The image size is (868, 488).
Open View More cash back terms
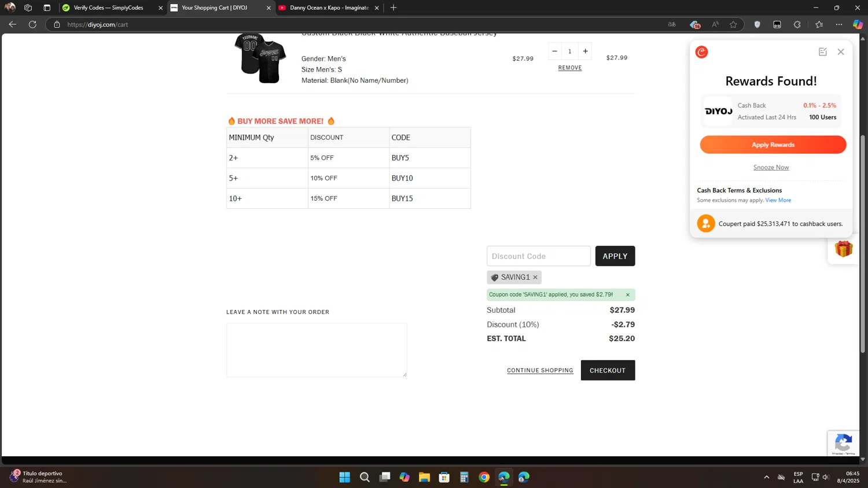tap(778, 200)
